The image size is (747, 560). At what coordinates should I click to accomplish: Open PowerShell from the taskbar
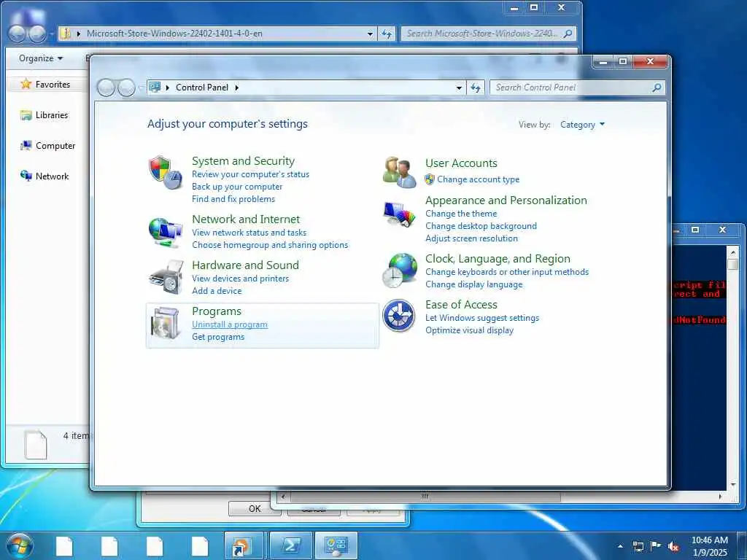coord(290,545)
